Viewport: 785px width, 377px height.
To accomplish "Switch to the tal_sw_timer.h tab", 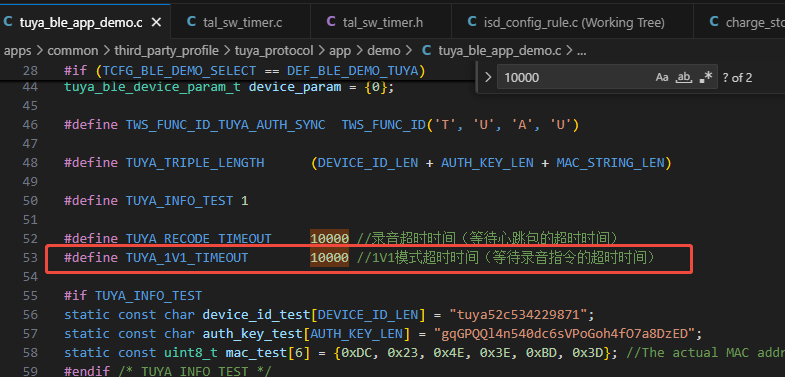I will (x=381, y=22).
